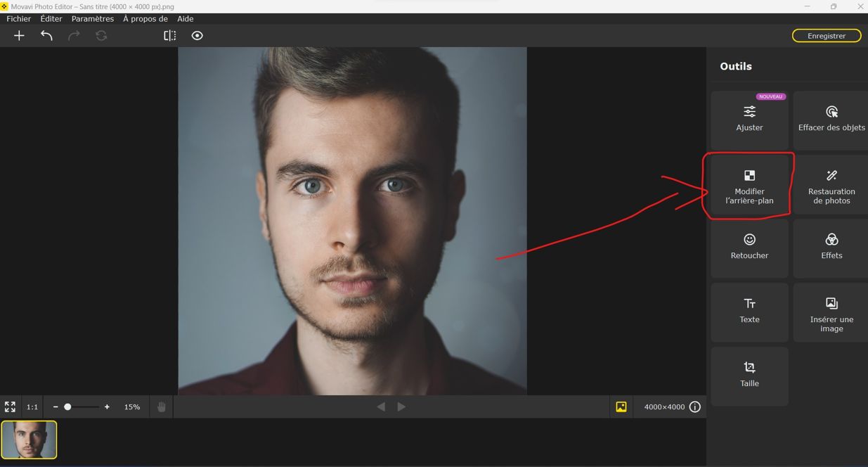The height and width of the screenshot is (467, 868).
Task: Select the Texte tool
Action: 749,312
